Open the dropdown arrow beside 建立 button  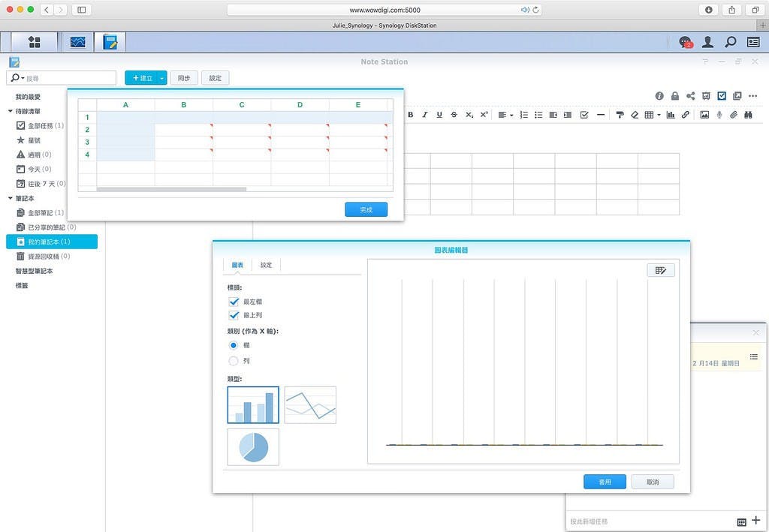click(161, 78)
